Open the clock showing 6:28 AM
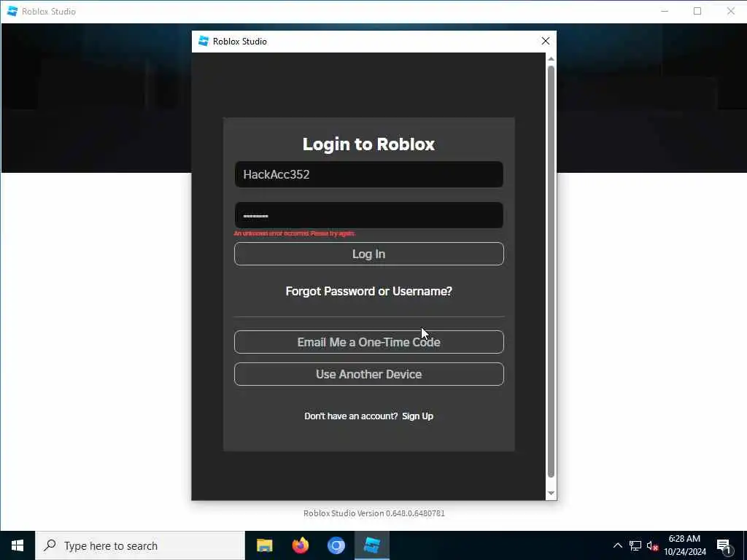Viewport: 747px width, 560px height. (684, 545)
